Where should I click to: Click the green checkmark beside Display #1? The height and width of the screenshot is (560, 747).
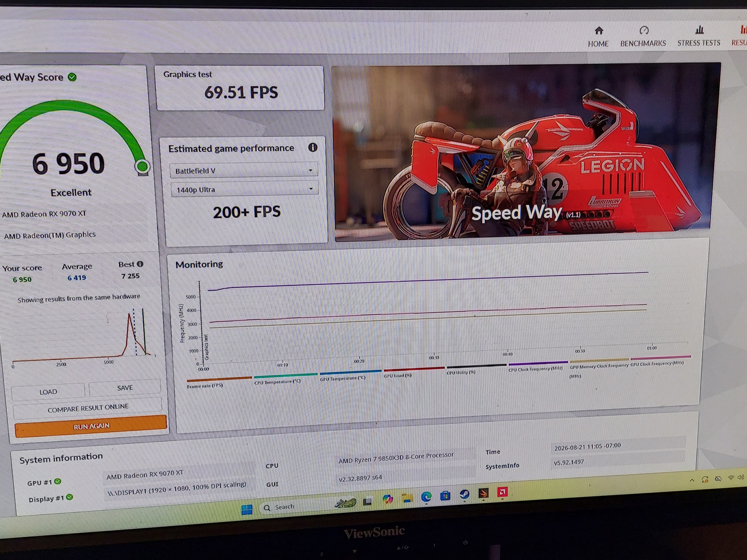(70, 497)
